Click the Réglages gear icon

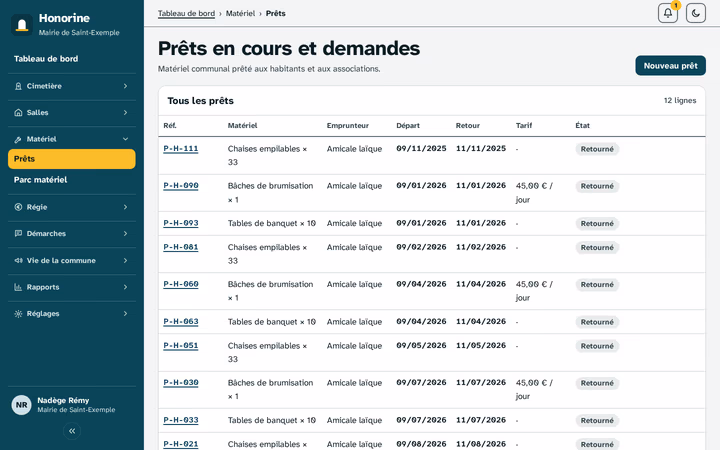pos(18,314)
